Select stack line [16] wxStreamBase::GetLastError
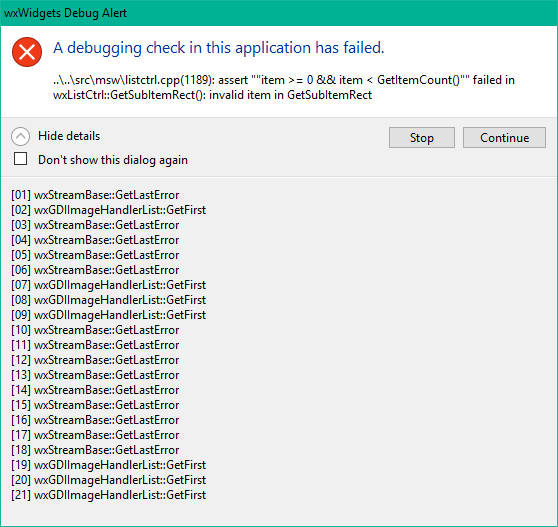 tap(95, 420)
